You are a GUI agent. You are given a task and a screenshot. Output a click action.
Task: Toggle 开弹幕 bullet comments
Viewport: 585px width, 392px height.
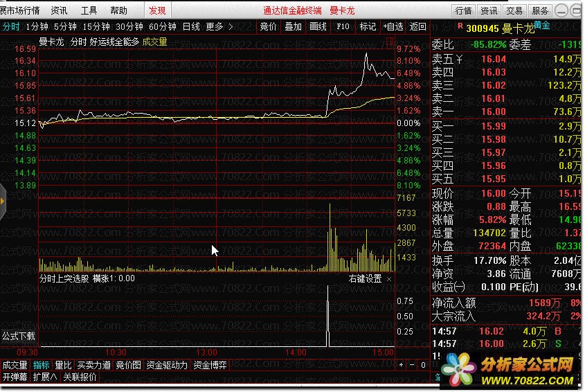15,377
